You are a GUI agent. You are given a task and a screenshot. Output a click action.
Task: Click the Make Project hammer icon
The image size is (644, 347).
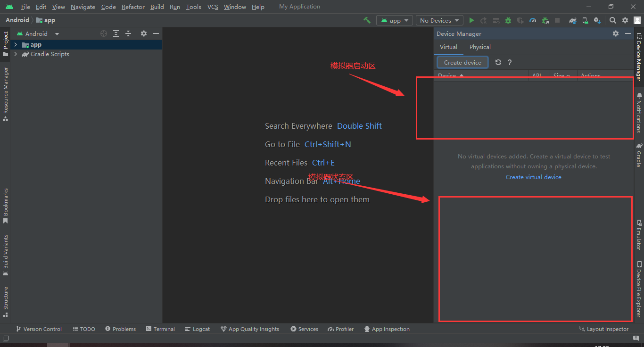[x=367, y=20]
